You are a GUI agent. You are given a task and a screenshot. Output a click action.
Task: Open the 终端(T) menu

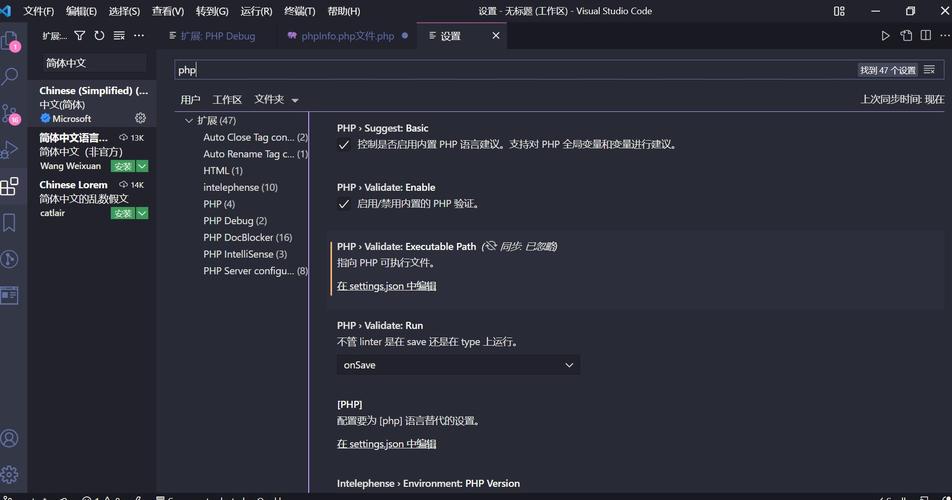point(300,11)
